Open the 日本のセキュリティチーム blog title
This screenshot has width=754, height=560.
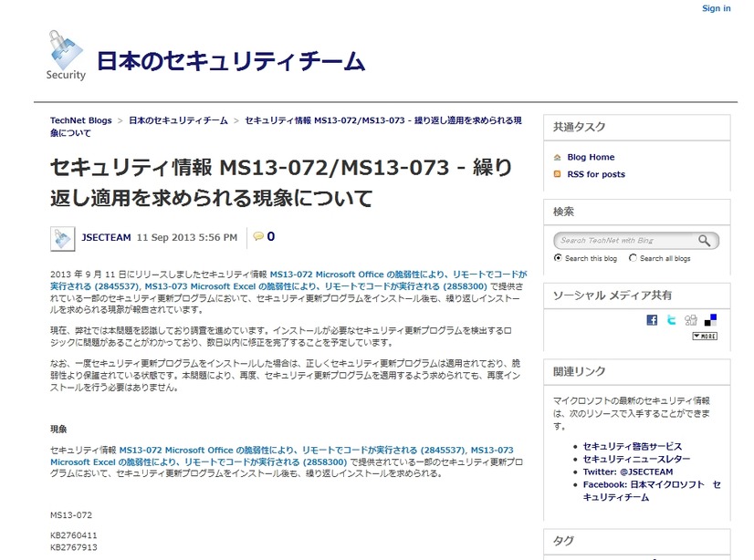(x=231, y=61)
